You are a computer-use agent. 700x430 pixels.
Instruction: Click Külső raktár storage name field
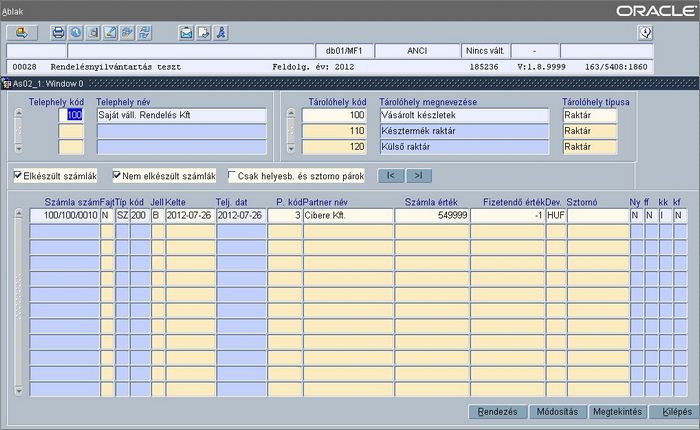tap(464, 147)
